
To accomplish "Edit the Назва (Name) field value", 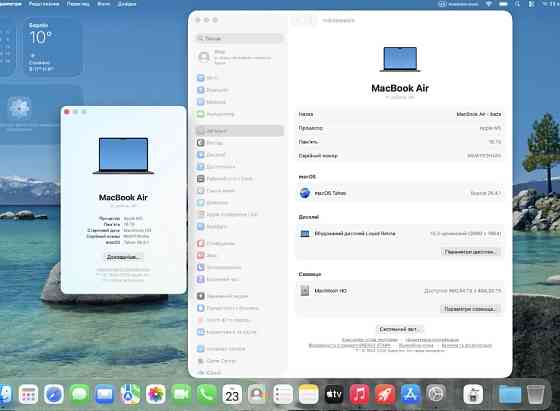I will pos(478,114).
